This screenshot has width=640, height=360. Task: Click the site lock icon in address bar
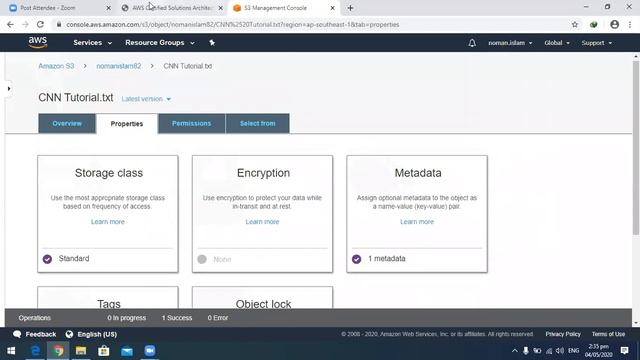pyautogui.click(x=59, y=24)
